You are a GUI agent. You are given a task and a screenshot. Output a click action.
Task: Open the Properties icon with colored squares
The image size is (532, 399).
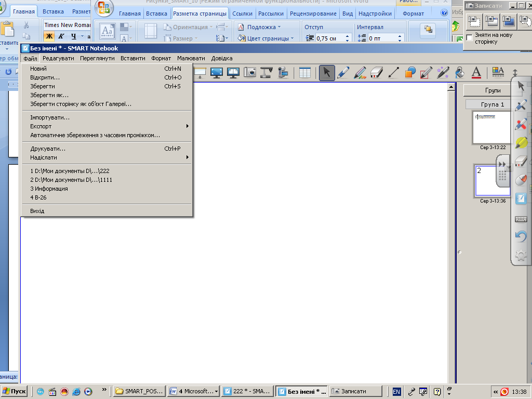pos(498,72)
